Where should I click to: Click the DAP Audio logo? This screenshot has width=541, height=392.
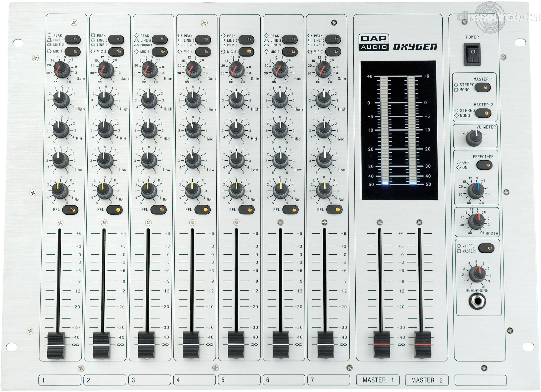click(374, 42)
